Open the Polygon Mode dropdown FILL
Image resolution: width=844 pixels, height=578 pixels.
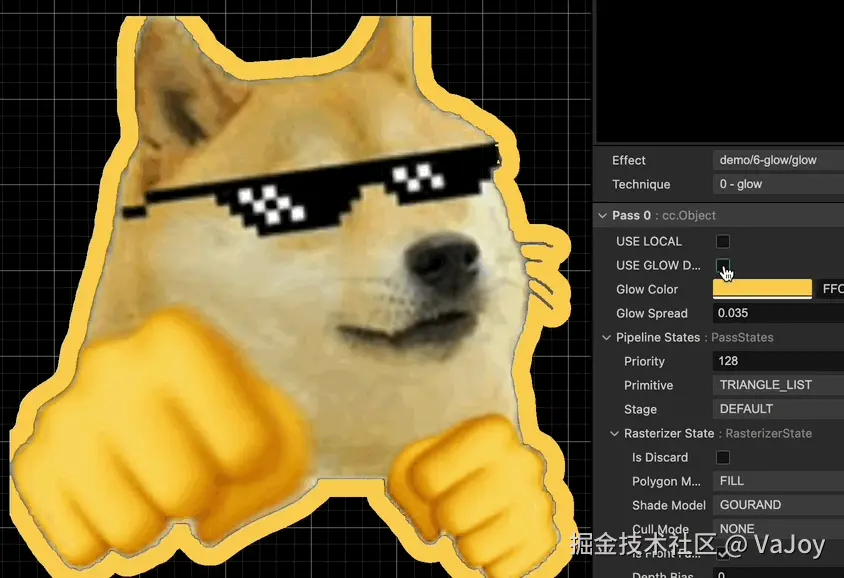(x=778, y=481)
